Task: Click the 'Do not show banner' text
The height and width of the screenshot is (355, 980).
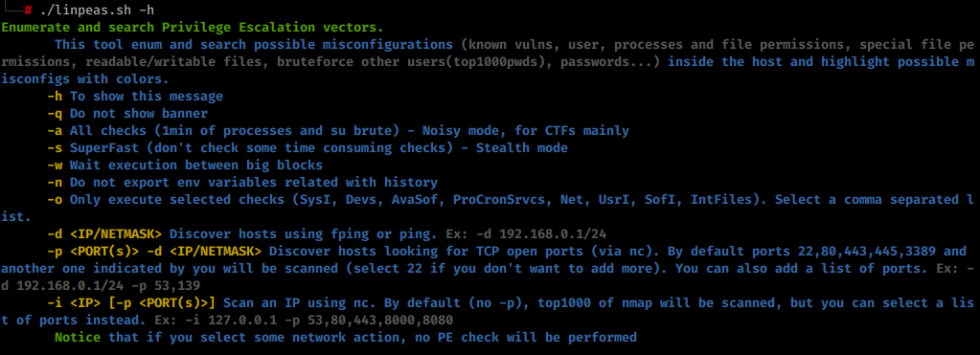Action: [x=139, y=114]
